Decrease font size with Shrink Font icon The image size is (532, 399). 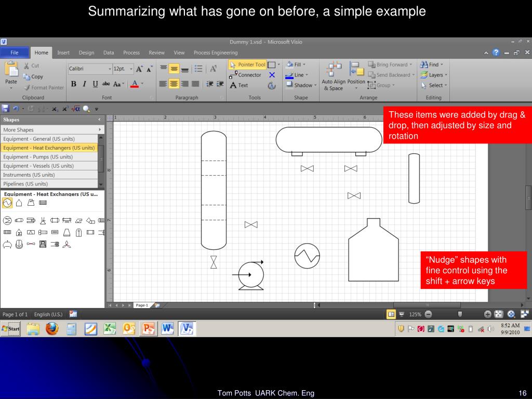[x=149, y=69]
